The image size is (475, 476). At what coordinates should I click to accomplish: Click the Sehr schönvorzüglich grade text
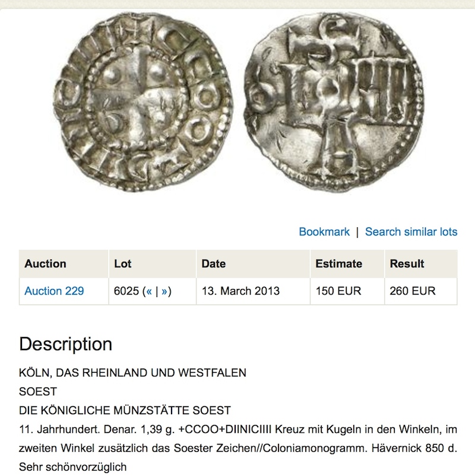[x=73, y=467]
